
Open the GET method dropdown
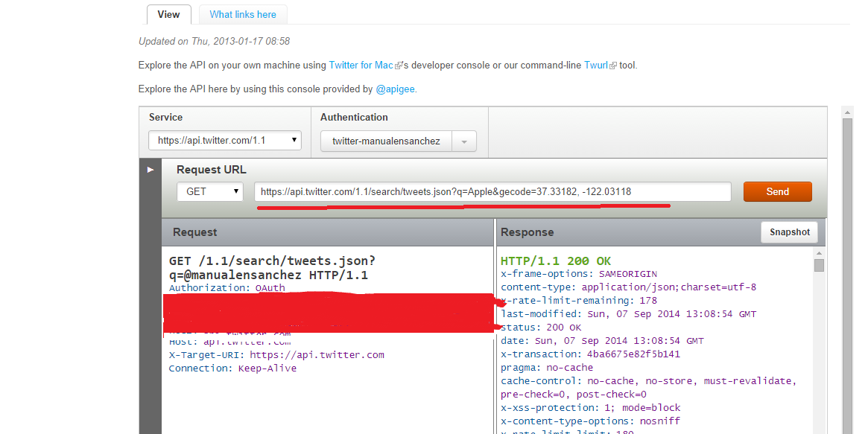(210, 191)
